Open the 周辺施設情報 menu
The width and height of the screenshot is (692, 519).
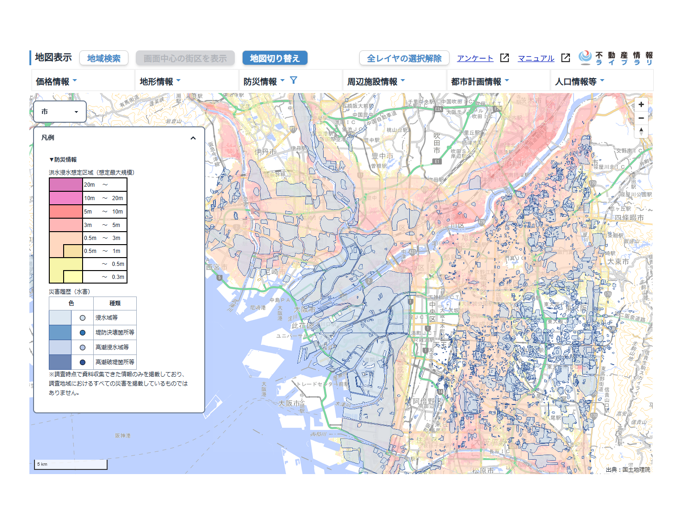pyautogui.click(x=375, y=82)
